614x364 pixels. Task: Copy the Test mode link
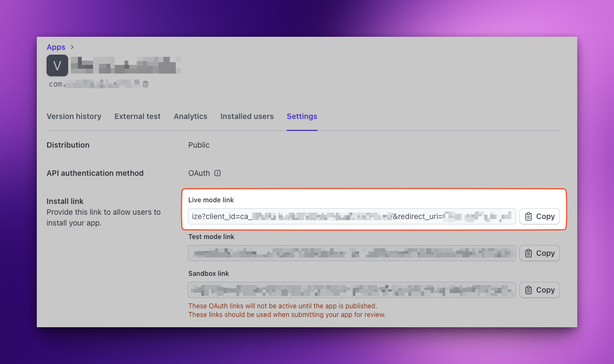(x=539, y=253)
